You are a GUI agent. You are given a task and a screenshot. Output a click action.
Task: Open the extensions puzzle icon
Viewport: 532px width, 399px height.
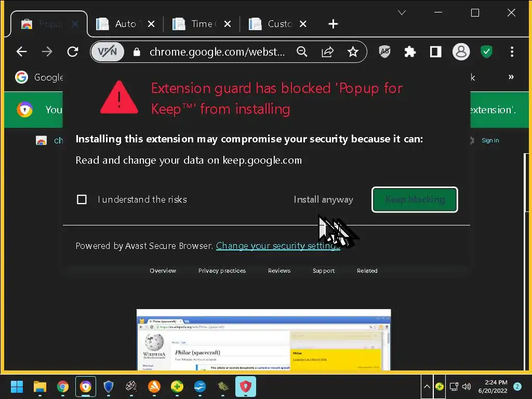[x=410, y=51]
